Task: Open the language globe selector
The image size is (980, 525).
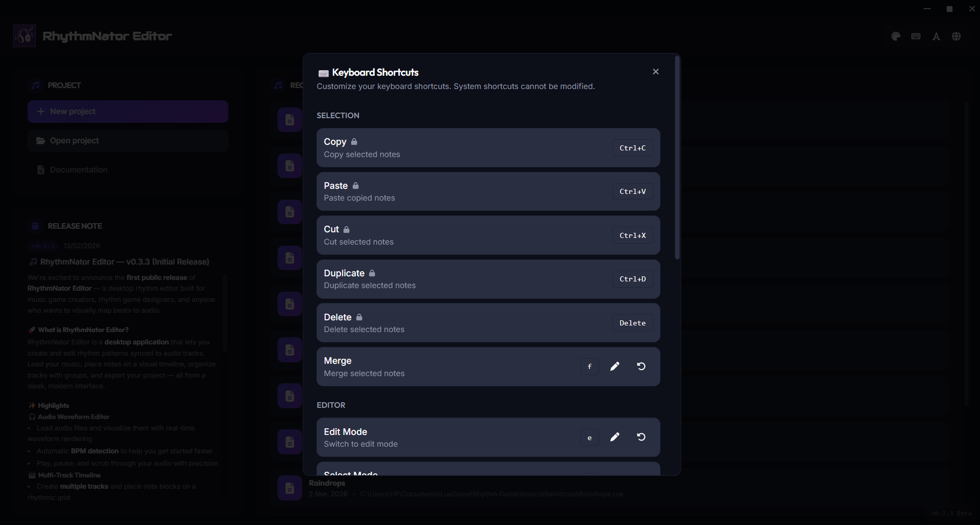Action: pyautogui.click(x=956, y=36)
